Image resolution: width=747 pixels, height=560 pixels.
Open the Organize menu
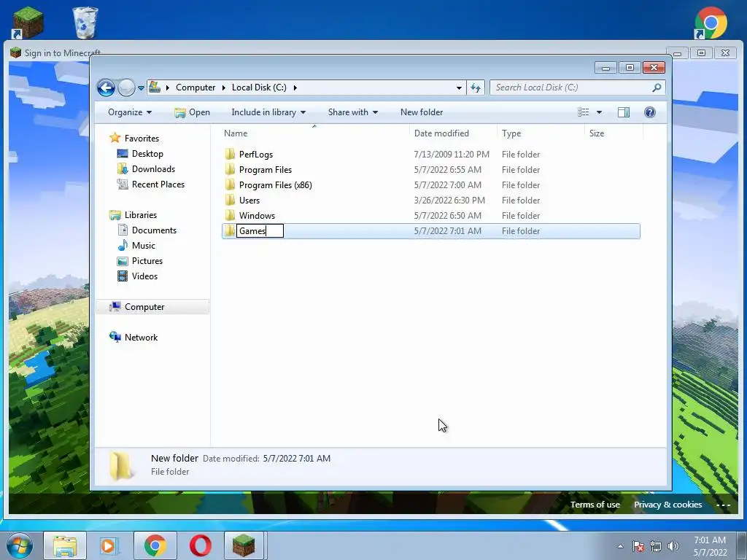click(130, 112)
